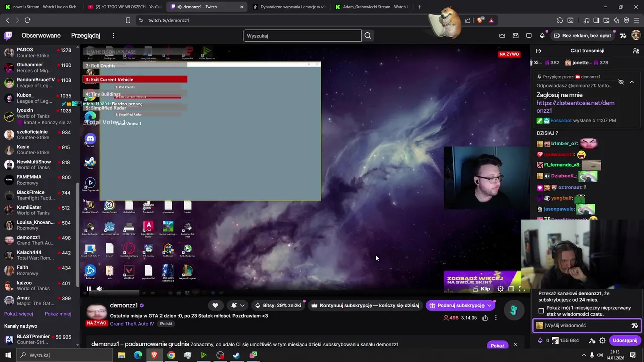Open the three-dot more menu in header
The image size is (644, 362).
[x=113, y=36]
